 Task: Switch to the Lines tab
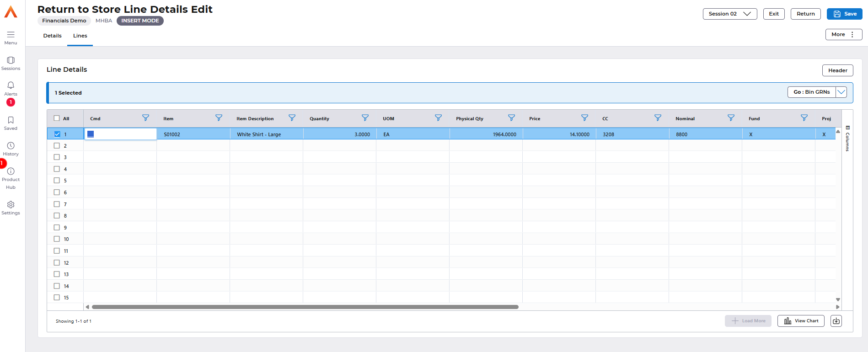coord(80,36)
